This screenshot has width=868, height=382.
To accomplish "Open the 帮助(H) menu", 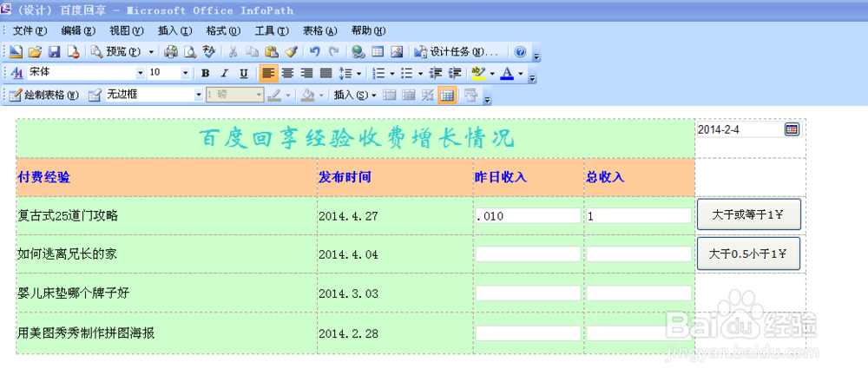I will [x=368, y=30].
